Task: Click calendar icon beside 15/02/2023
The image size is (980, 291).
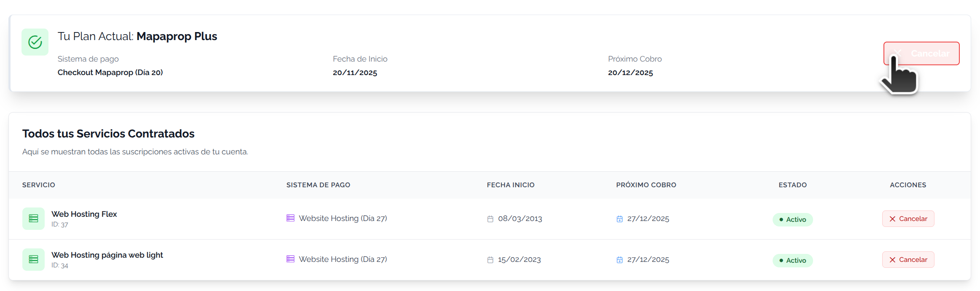Action: point(490,260)
